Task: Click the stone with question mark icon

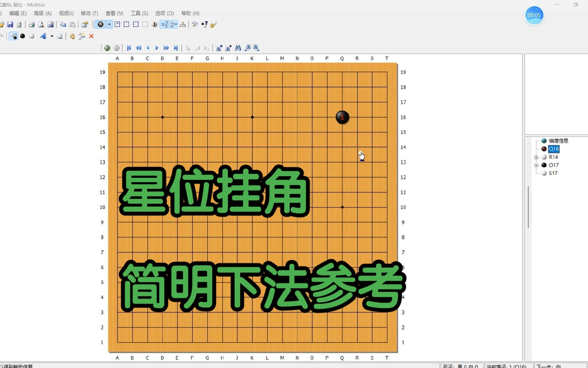Action: point(205,25)
